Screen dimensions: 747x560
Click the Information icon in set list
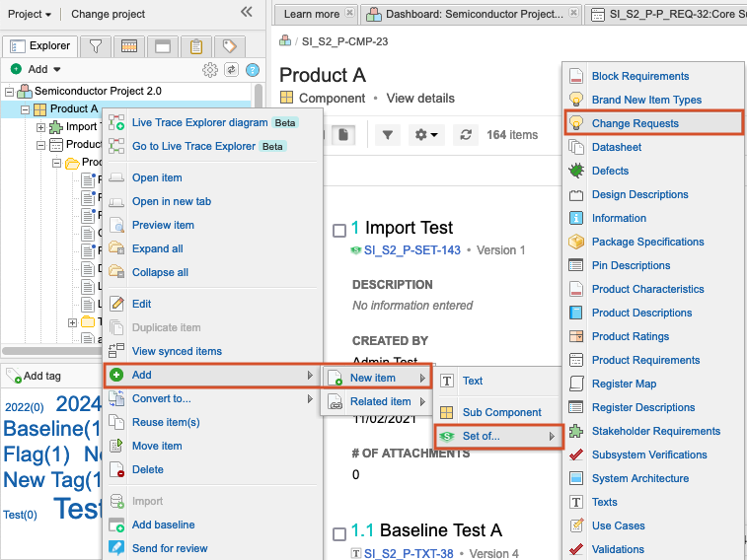click(576, 218)
